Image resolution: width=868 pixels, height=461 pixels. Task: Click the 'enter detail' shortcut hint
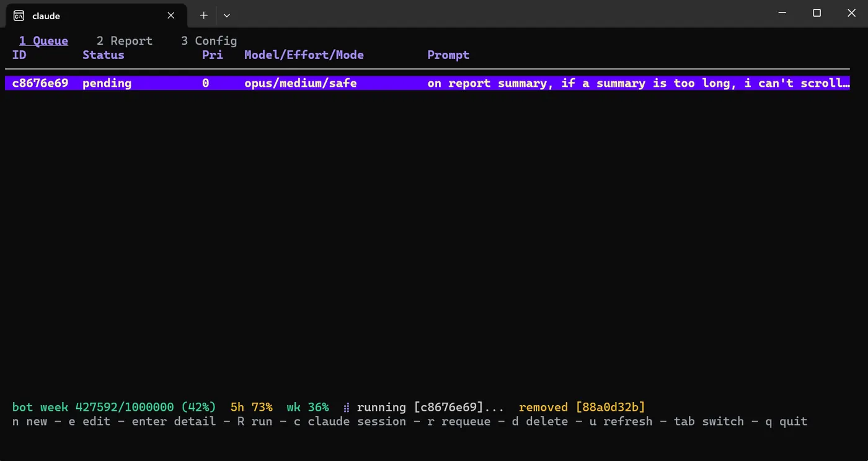(174, 421)
